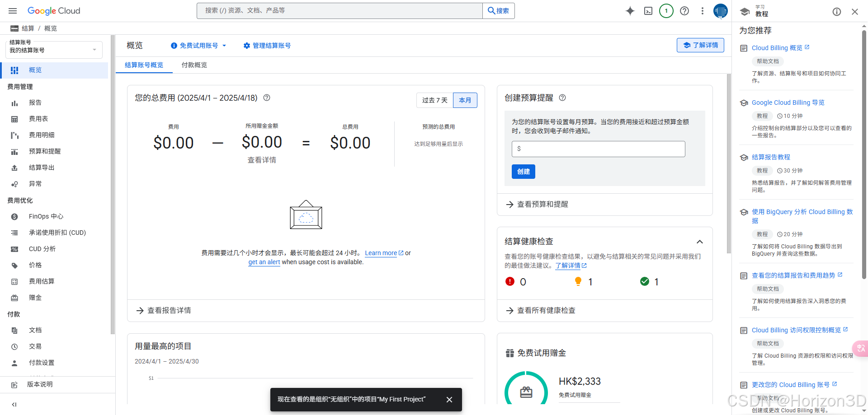This screenshot has width=868, height=415.
Task: Close the 教程 tutorial panel
Action: coord(855,12)
